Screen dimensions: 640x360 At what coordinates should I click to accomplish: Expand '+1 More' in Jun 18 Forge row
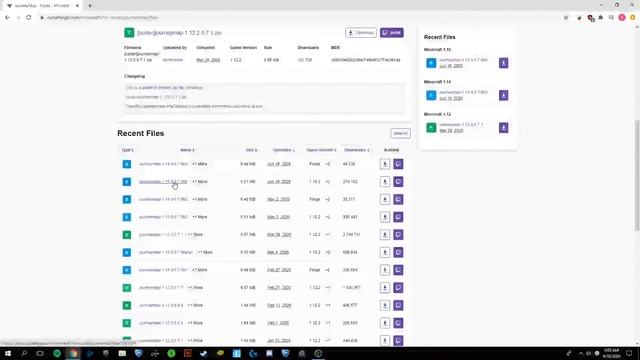pyautogui.click(x=200, y=164)
